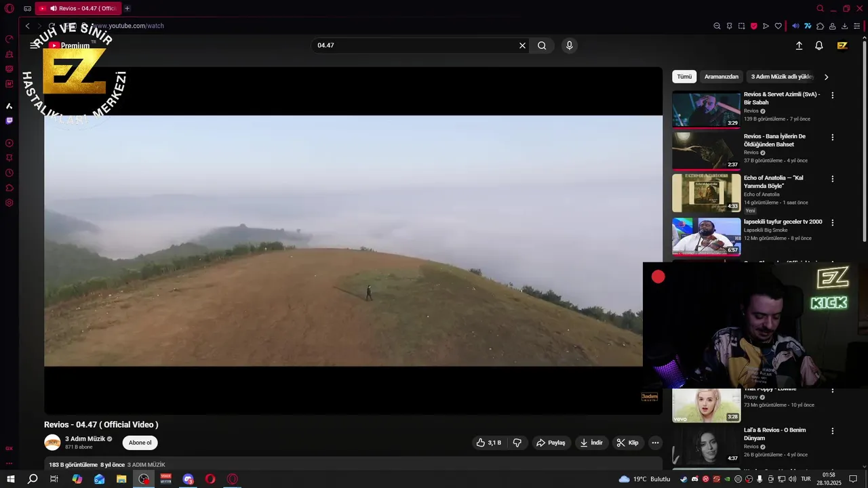The image size is (868, 488).
Task: Open the send/flow arrow icon
Action: click(766, 26)
